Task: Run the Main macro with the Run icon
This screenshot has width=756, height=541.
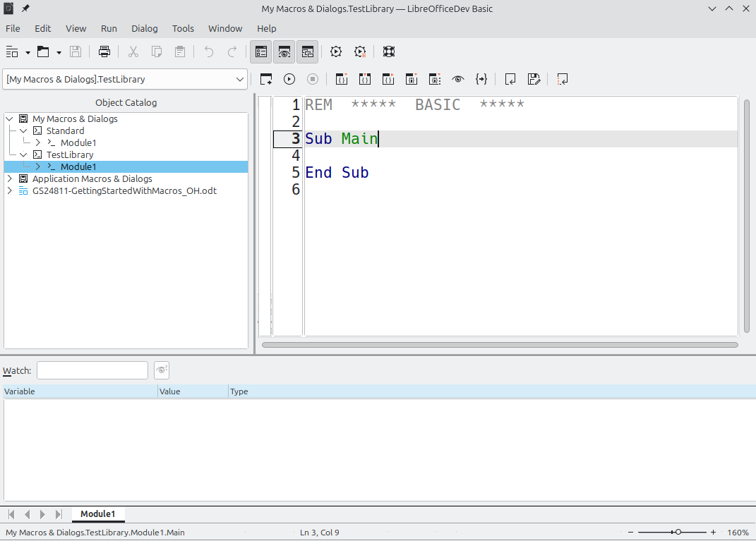Action: tap(289, 79)
